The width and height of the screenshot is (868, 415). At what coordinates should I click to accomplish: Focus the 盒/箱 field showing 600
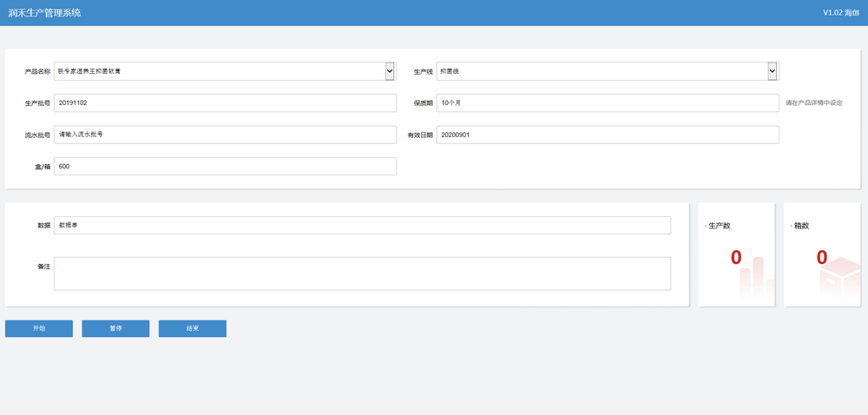[225, 166]
